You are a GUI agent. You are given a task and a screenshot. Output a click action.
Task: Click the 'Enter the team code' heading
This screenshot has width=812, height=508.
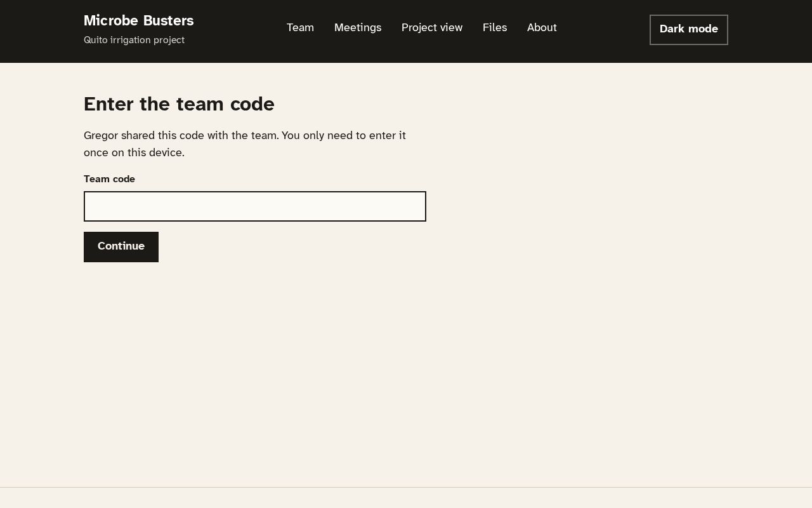(179, 104)
